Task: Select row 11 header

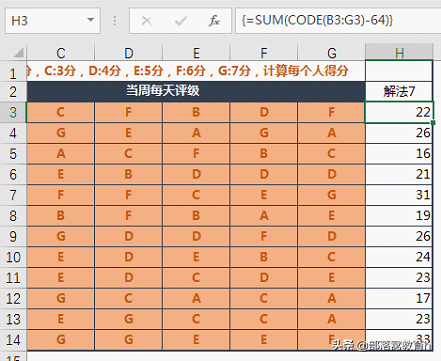Action: tap(13, 278)
